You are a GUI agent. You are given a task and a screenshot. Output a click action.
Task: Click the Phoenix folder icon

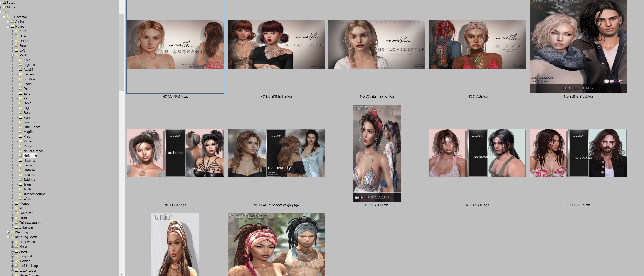(21, 160)
